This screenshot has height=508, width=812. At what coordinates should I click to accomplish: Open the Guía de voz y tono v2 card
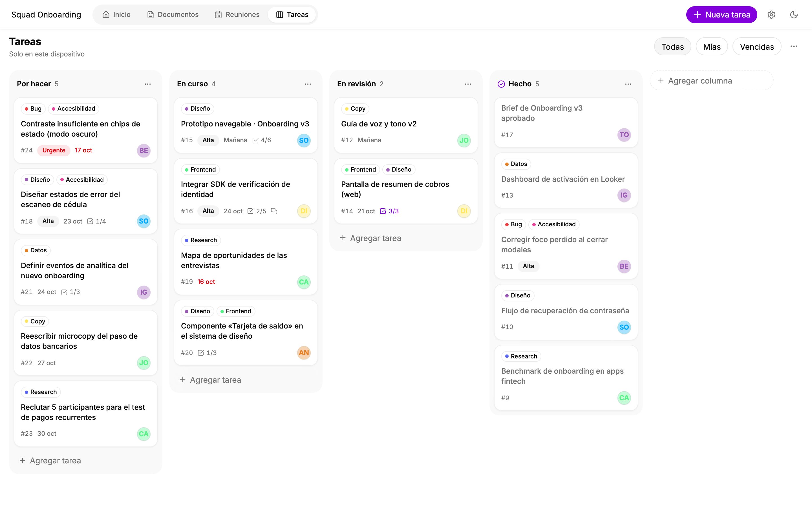(x=406, y=125)
